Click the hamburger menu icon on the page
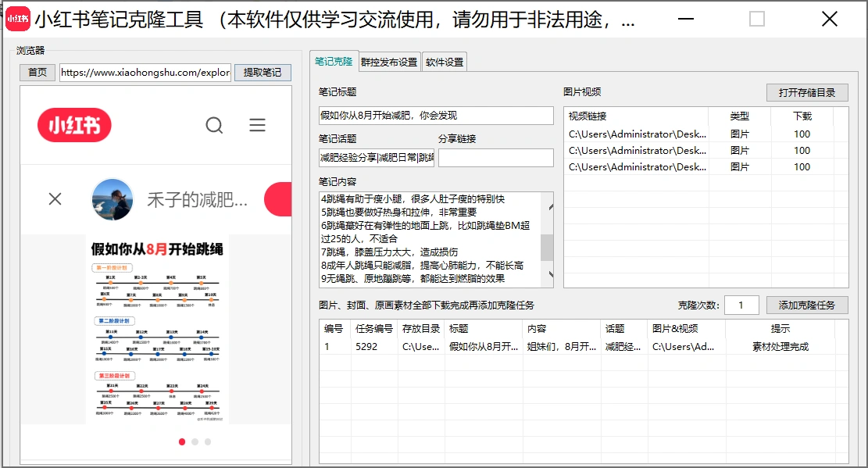This screenshot has height=468, width=868. (x=257, y=125)
